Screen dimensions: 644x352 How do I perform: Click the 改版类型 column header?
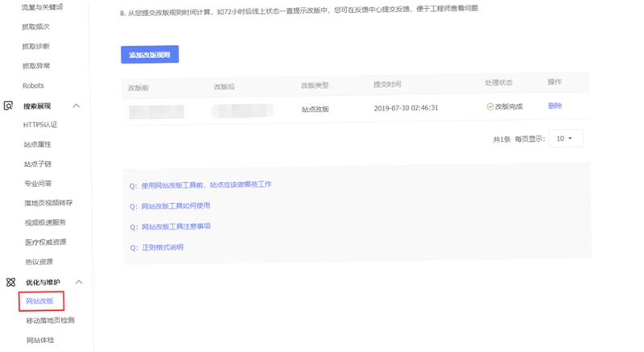[x=315, y=85]
